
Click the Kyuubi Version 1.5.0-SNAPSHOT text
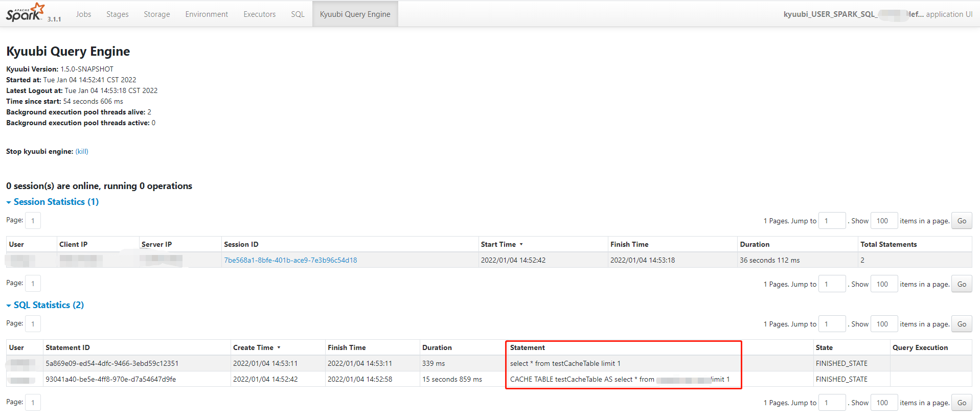point(60,69)
